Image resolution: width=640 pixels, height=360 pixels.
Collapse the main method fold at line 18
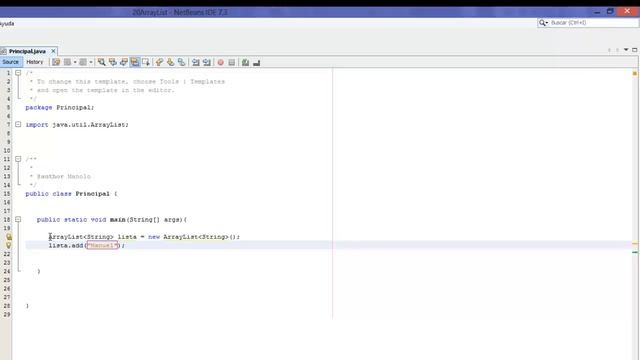tap(18, 219)
